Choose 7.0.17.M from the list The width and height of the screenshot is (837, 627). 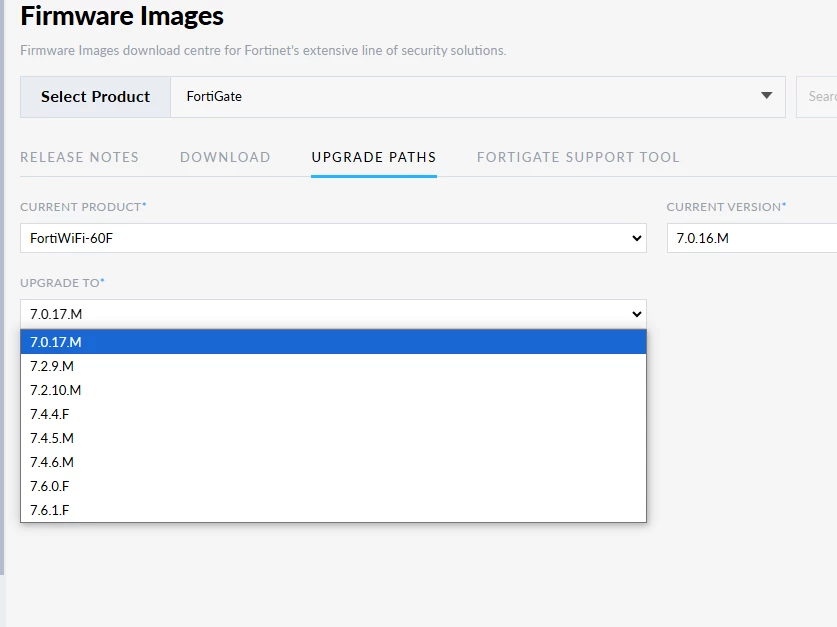point(333,342)
